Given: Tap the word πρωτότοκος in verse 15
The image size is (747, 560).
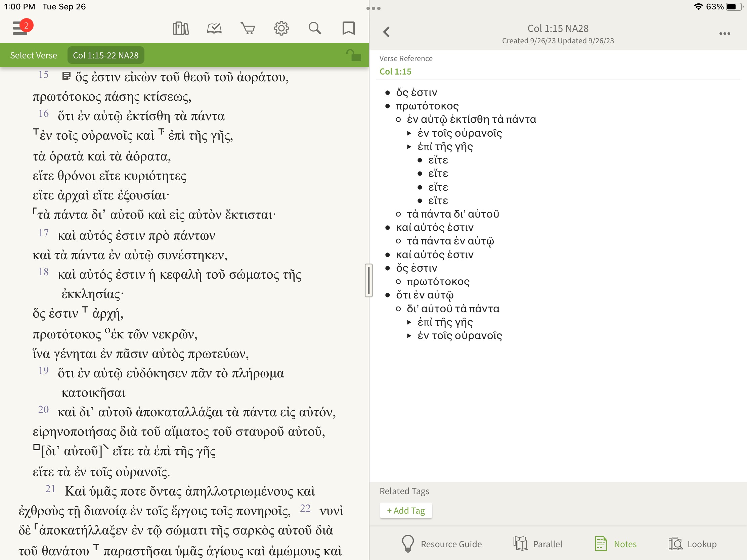Looking at the screenshot, I should point(67,97).
